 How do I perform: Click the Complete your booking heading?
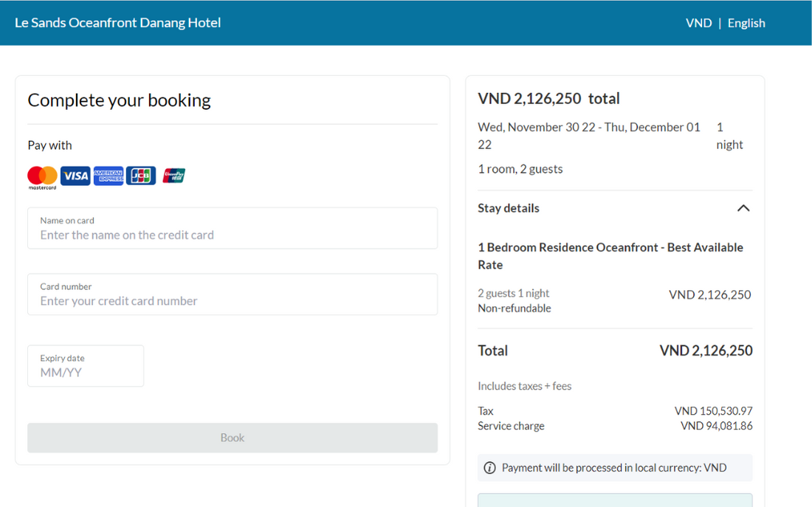[x=120, y=100]
